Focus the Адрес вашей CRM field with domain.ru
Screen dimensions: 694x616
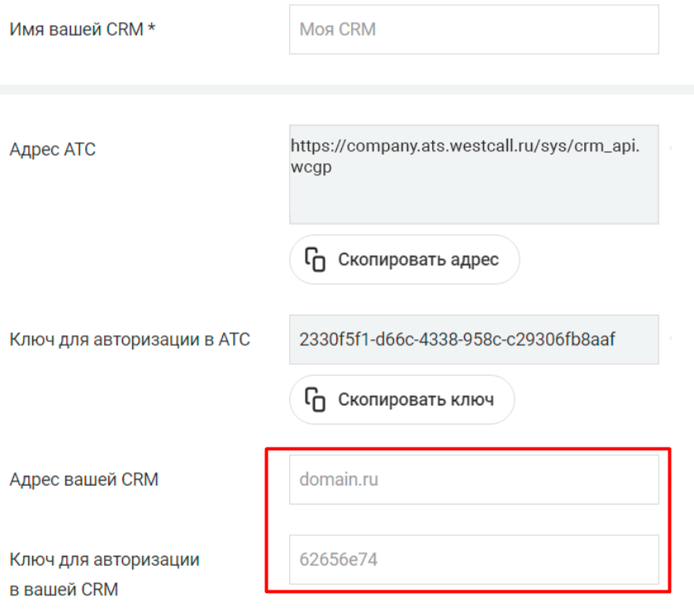[x=474, y=480]
